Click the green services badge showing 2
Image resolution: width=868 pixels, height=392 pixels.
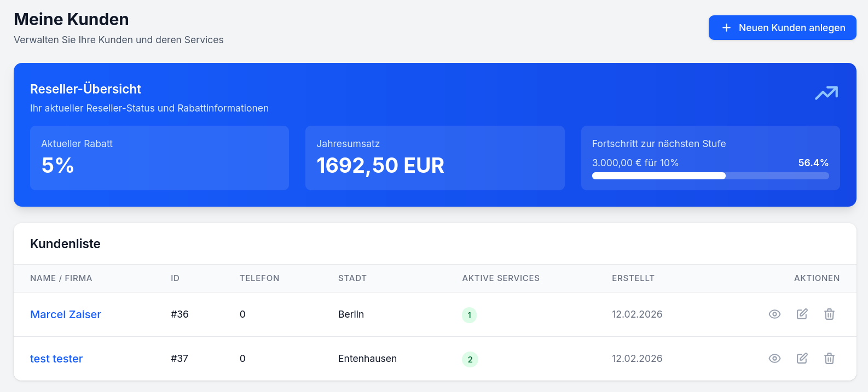click(470, 359)
